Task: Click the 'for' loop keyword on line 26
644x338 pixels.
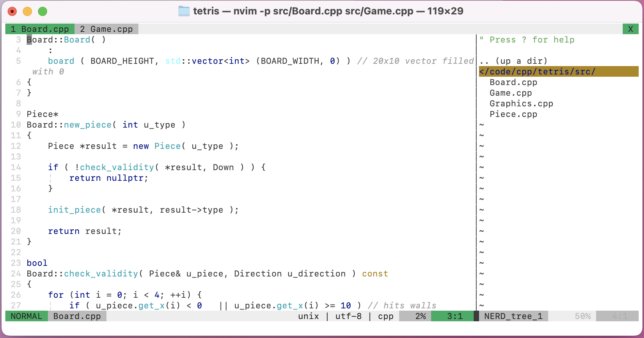Action: pyautogui.click(x=56, y=295)
